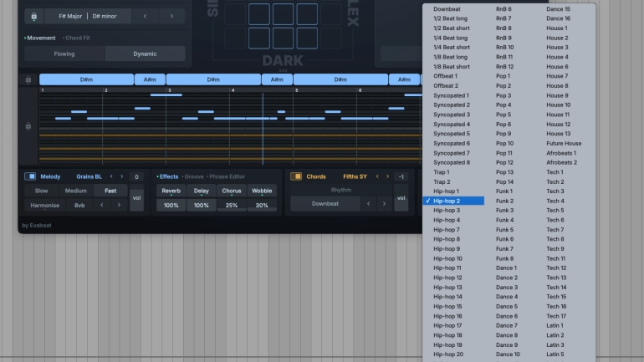Viewport: 644px width, 362px height.
Task: Select the first D#m chord block
Action: [x=86, y=79]
